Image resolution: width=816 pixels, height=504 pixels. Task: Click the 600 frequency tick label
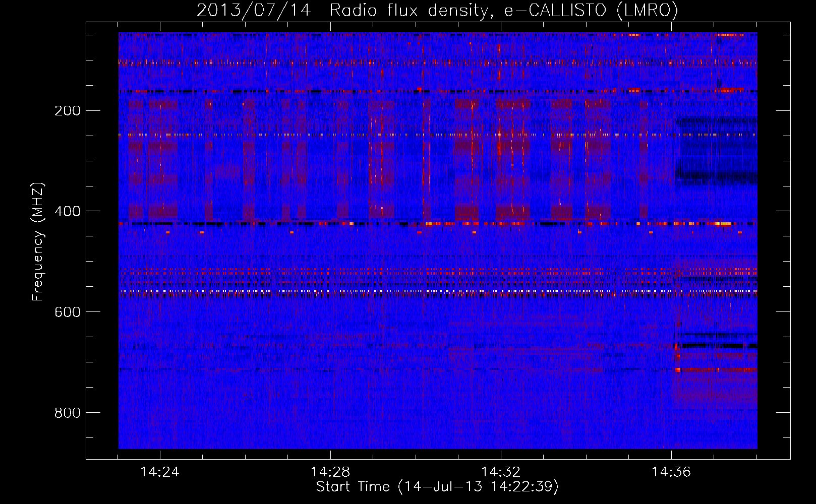(68, 312)
